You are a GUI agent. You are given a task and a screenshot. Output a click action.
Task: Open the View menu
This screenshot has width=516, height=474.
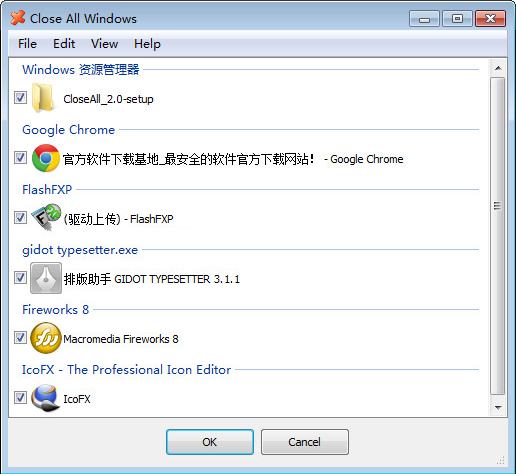pyautogui.click(x=104, y=44)
